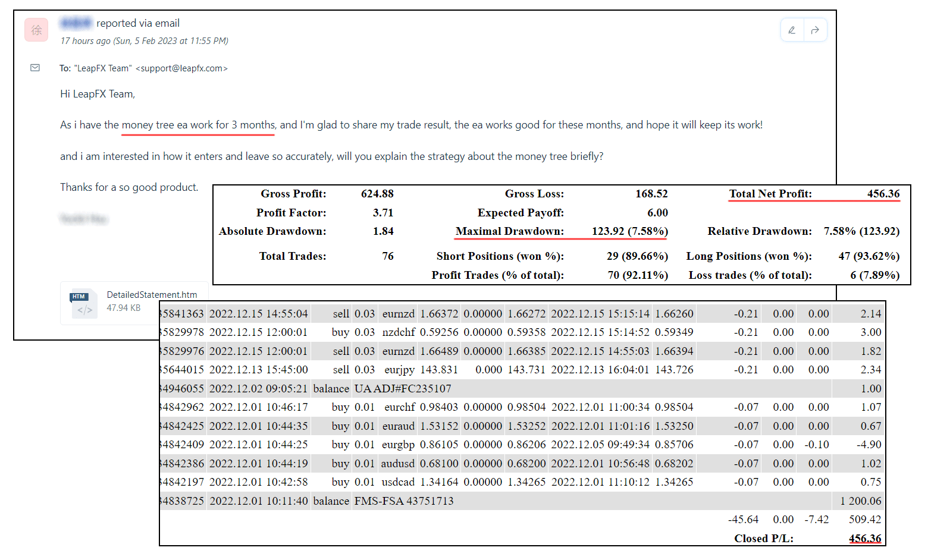The height and width of the screenshot is (560, 928).
Task: Click the FMS-FSA 43751713 balance row
Action: [x=404, y=501]
